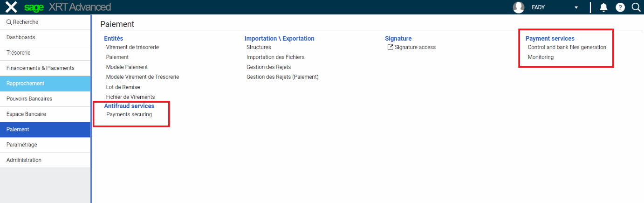Go to Financements & Placements menu

coord(41,68)
